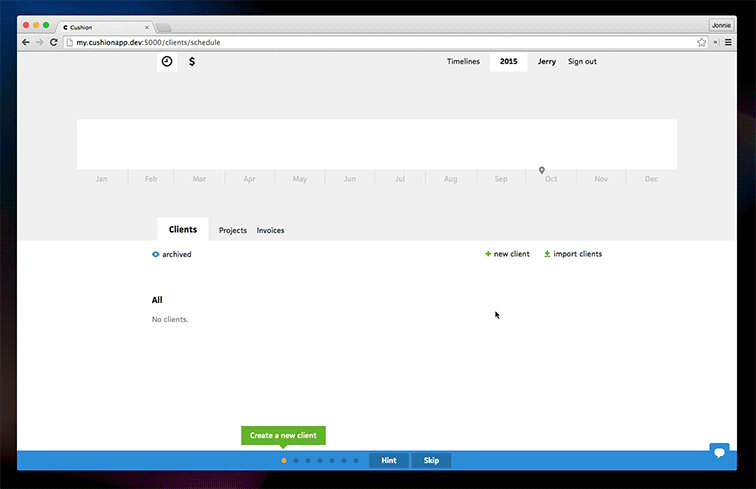Open the schedule clock icon view
The width and height of the screenshot is (756, 489).
[167, 61]
